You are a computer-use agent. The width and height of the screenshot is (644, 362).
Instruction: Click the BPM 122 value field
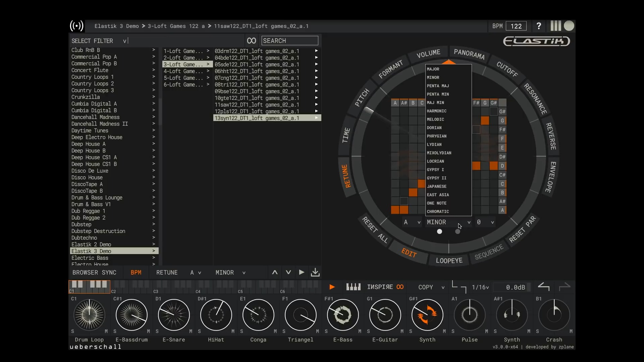pyautogui.click(x=516, y=26)
